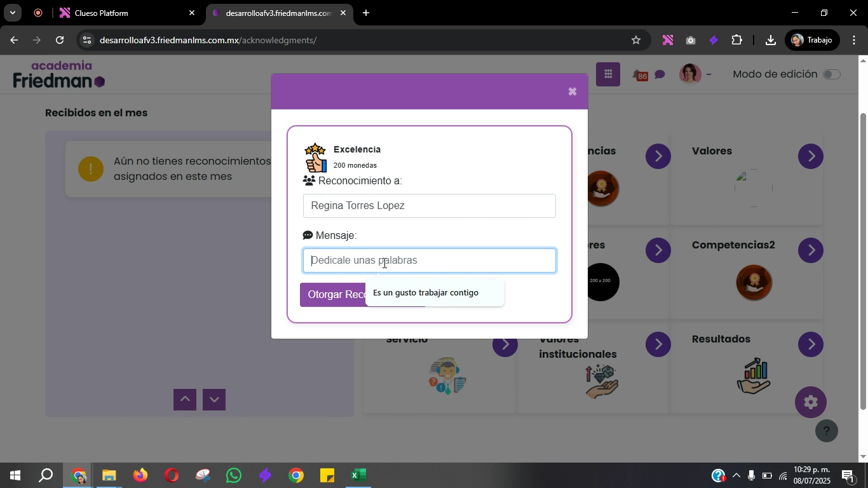The width and height of the screenshot is (868, 488).
Task: Click the black 200 x 200 placeholder image
Action: (x=602, y=282)
